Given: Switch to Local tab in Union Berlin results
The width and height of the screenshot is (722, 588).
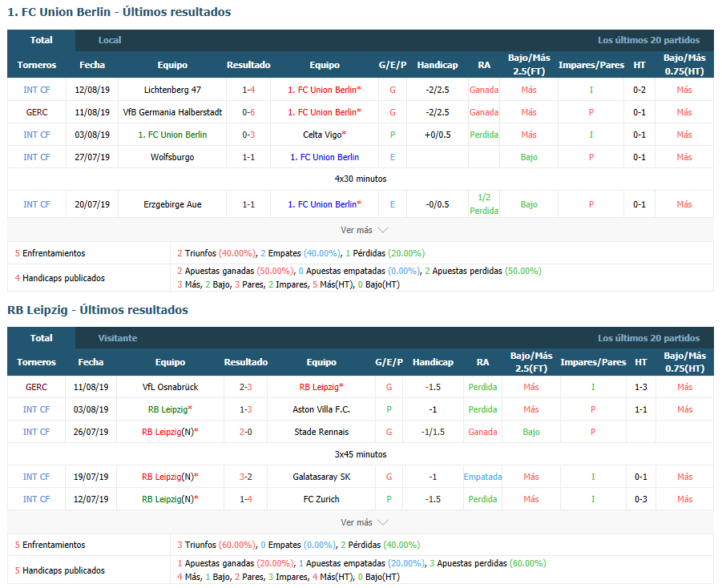Looking at the screenshot, I should 110,40.
